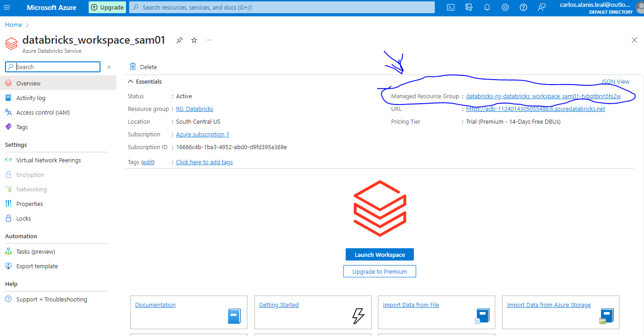644x336 pixels.
Task: Open portal settings gear
Action: (x=505, y=7)
